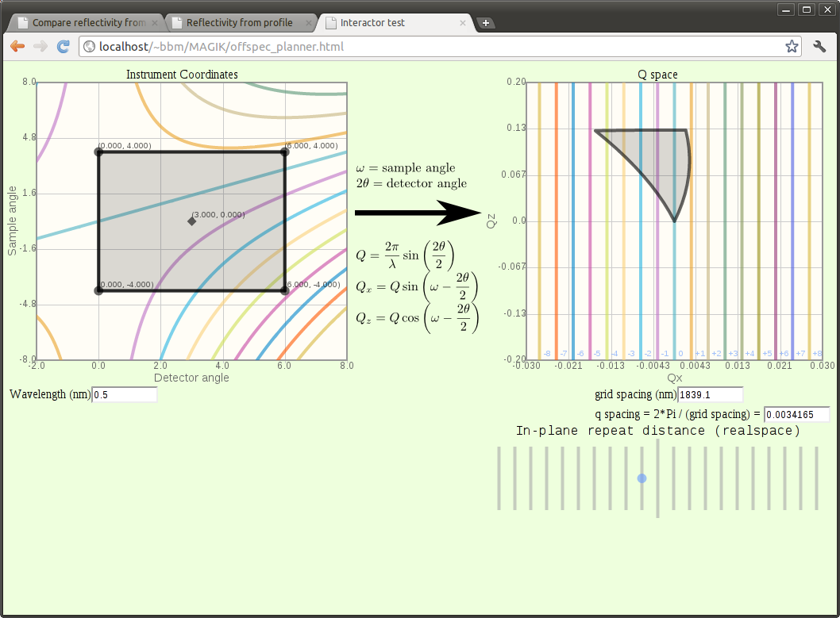Click the corner handle at (0.000, -4.000)
This screenshot has width=840, height=618.
pyautogui.click(x=98, y=290)
